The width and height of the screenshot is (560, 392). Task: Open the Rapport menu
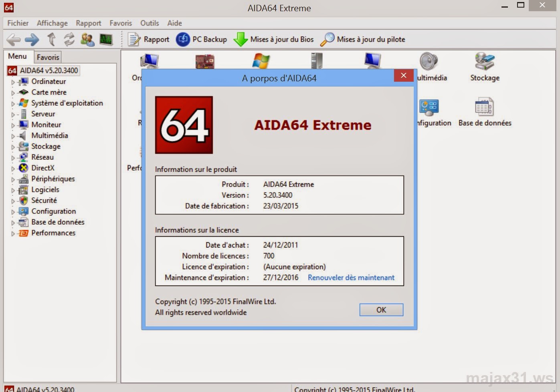[88, 23]
